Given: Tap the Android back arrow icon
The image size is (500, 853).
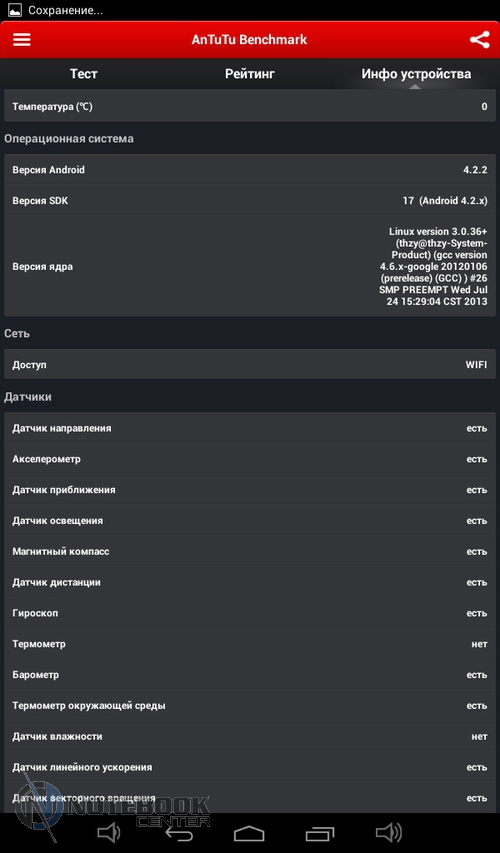Looking at the screenshot, I should (x=179, y=833).
